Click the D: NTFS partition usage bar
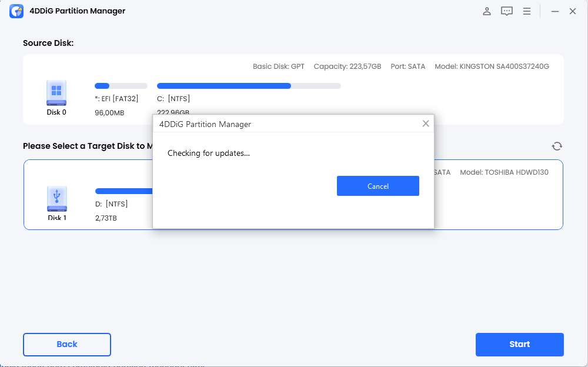The height and width of the screenshot is (367, 588). [x=123, y=191]
